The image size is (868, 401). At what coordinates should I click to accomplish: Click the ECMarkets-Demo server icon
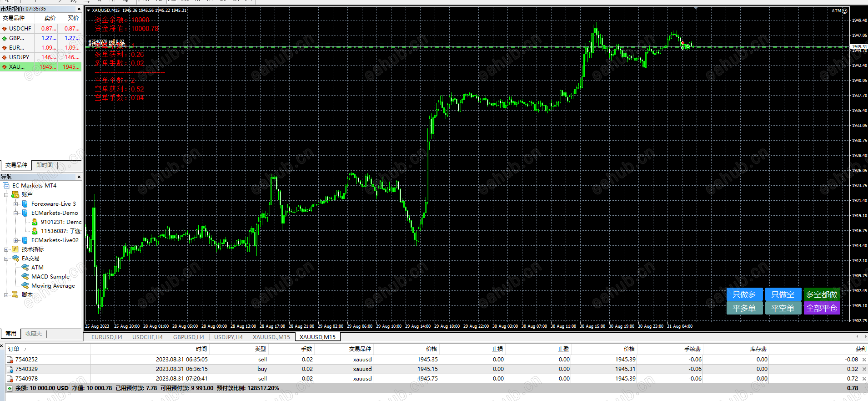[x=25, y=213]
